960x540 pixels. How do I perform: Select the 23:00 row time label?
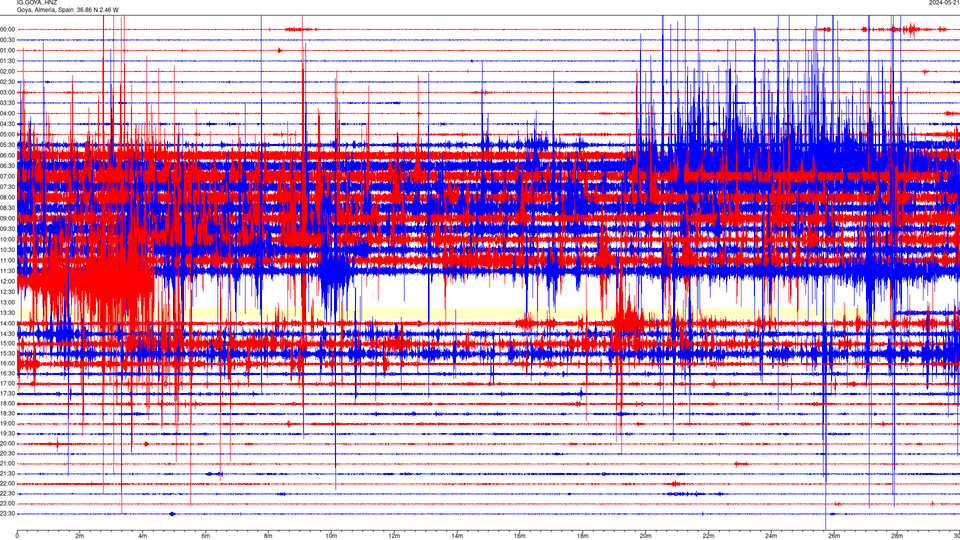pos(8,503)
